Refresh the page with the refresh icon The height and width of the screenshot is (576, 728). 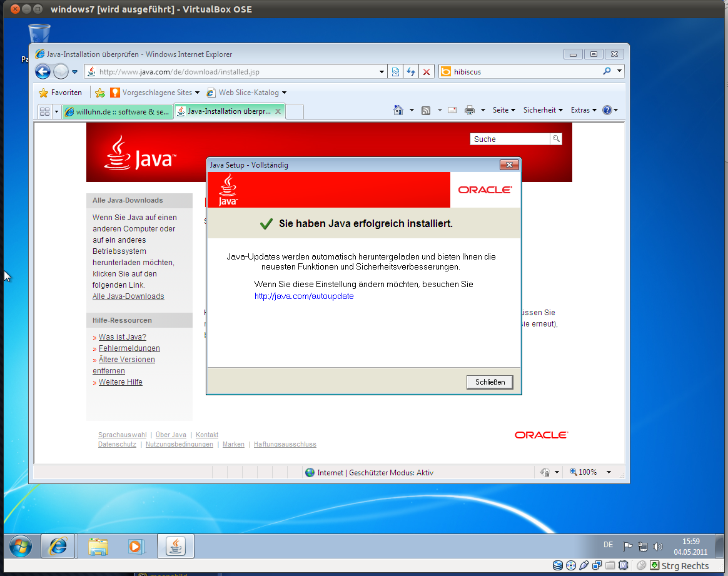(411, 71)
